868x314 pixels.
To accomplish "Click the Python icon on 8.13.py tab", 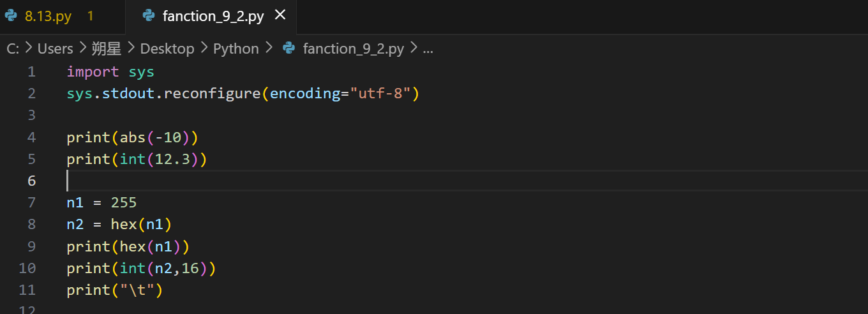I will (x=10, y=16).
